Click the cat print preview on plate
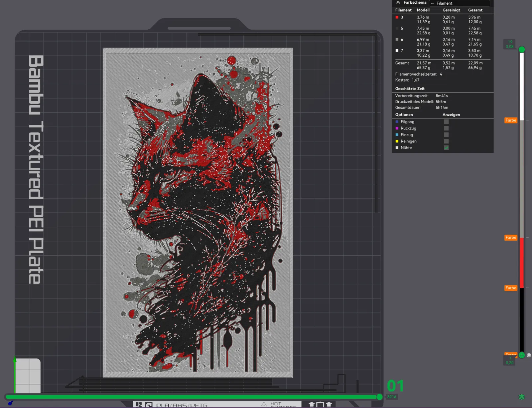This screenshot has width=532, height=408. pyautogui.click(x=198, y=213)
